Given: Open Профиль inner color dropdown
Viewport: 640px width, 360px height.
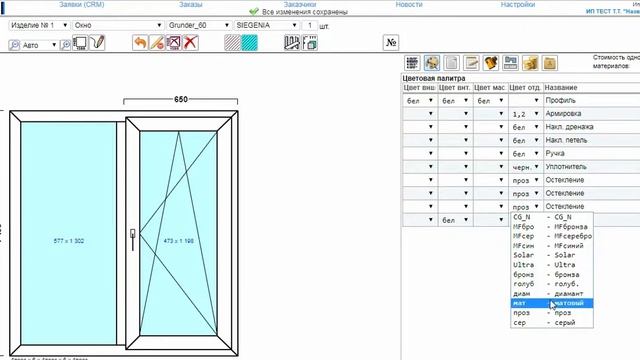Looking at the screenshot, I should click(x=455, y=100).
